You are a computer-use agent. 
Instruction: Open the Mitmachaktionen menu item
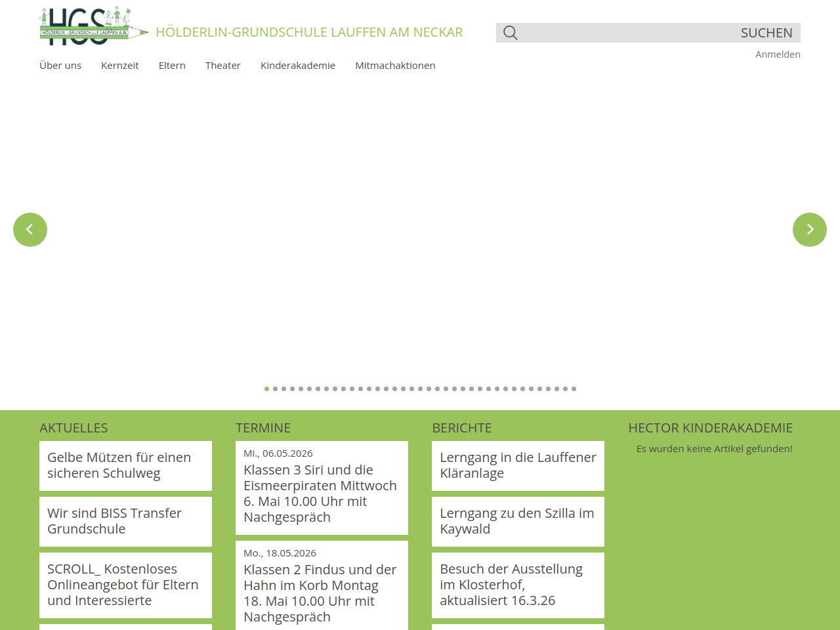395,66
